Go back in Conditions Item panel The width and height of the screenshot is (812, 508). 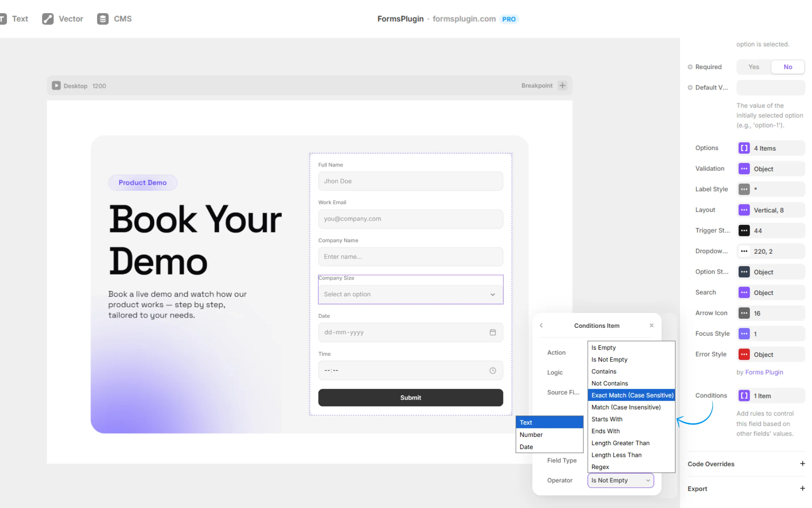point(541,325)
